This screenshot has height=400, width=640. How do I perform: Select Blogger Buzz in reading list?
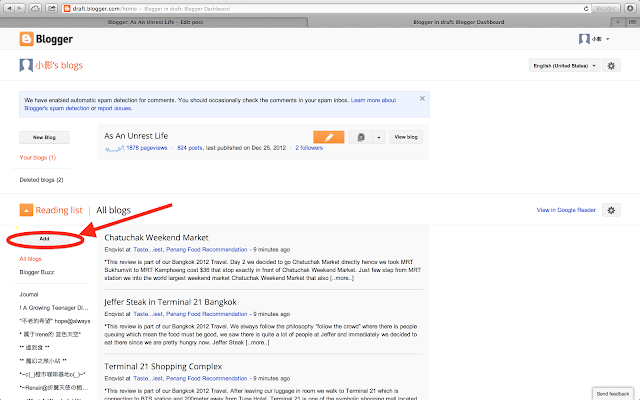point(37,272)
